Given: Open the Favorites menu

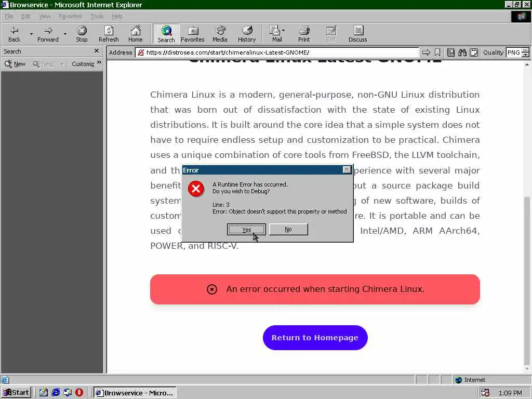Looking at the screenshot, I should [x=70, y=16].
